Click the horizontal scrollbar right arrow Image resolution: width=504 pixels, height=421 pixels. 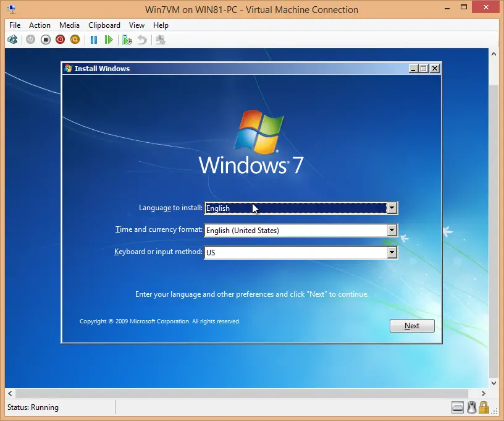[483, 393]
